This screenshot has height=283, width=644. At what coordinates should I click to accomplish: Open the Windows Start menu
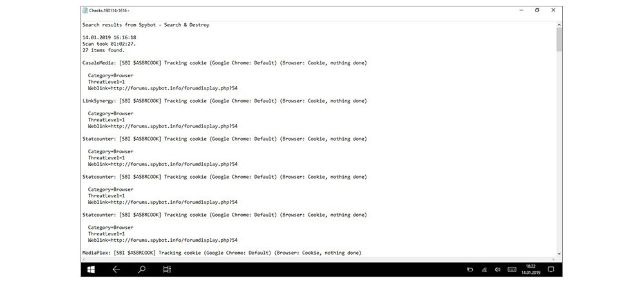pyautogui.click(x=91, y=269)
